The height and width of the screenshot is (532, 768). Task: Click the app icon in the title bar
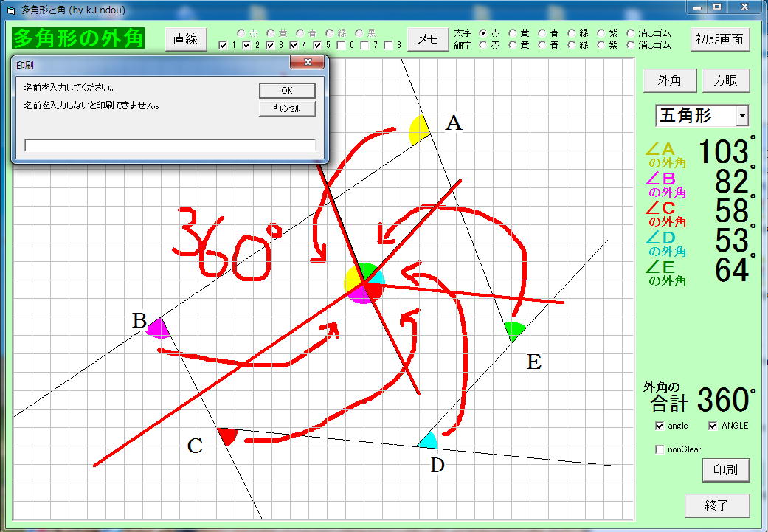tap(11, 10)
